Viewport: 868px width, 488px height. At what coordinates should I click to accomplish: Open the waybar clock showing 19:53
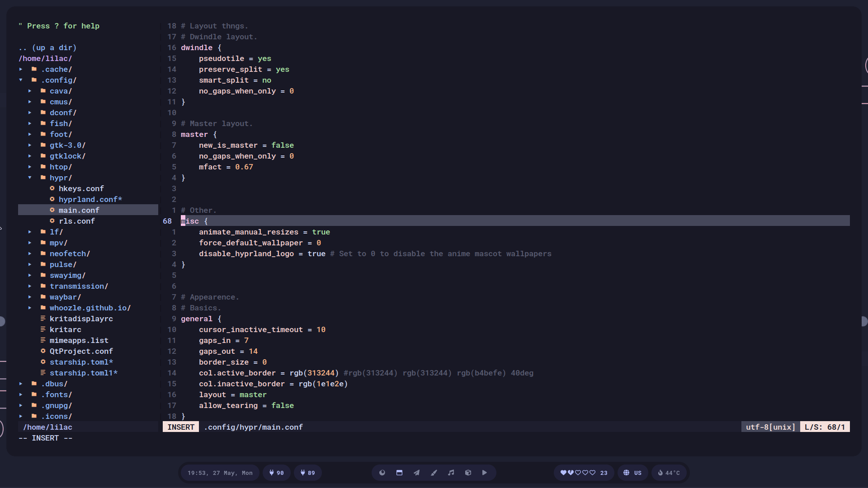220,473
